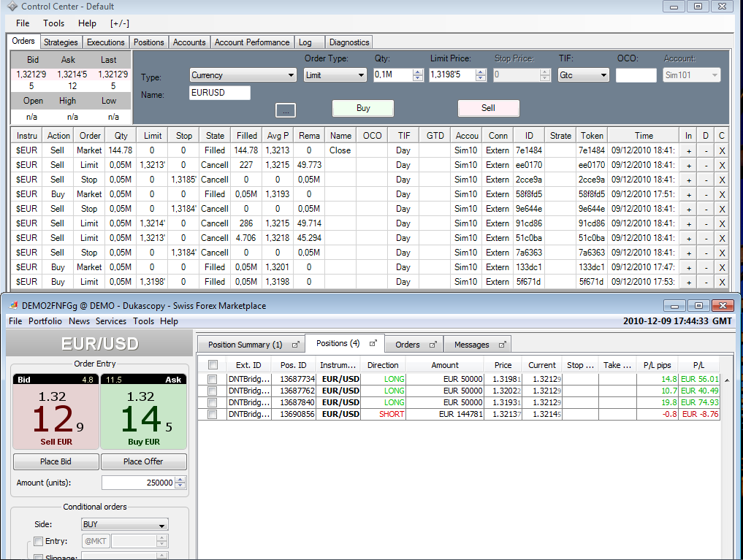
Task: Open the Order Type dropdown showing Limit
Action: coord(335,74)
